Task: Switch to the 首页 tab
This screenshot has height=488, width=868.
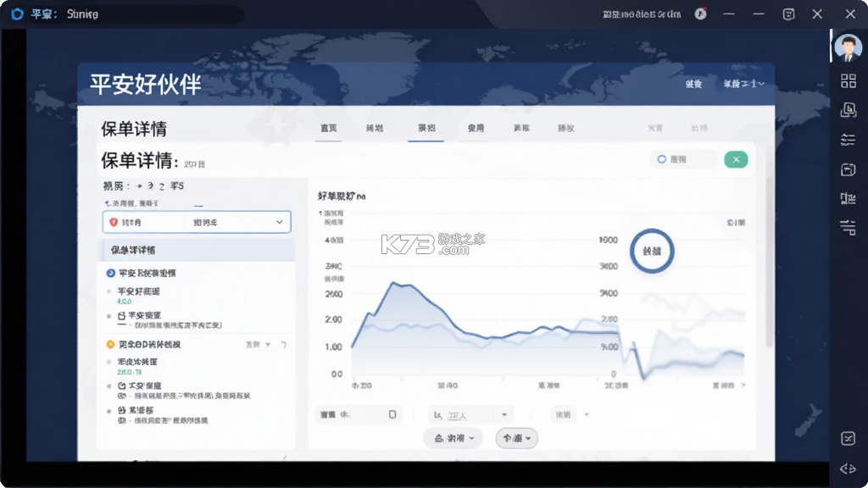Action: click(328, 128)
